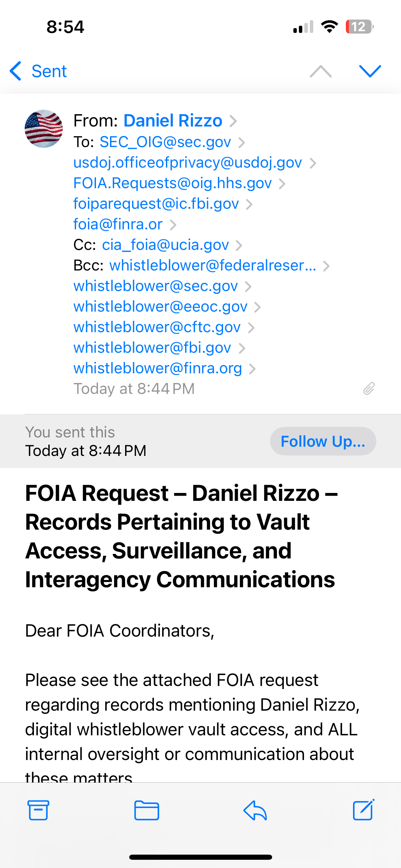Tap the paperclip attachment icon
The height and width of the screenshot is (868, 401).
(369, 389)
